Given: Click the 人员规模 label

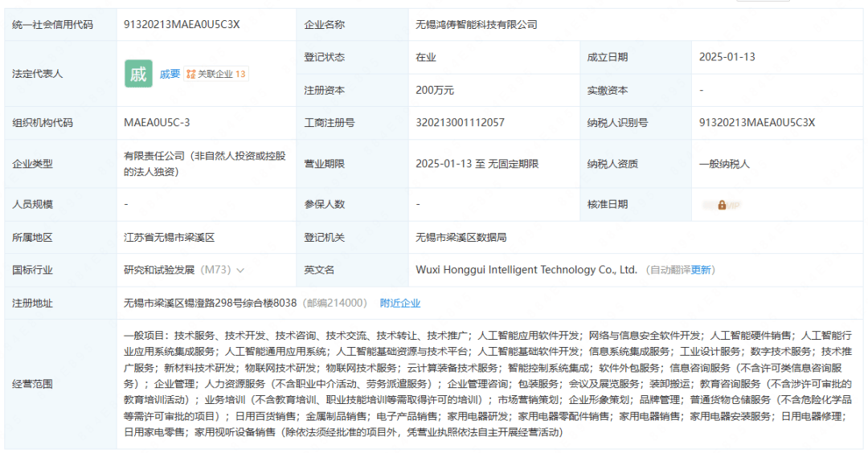Looking at the screenshot, I should point(32,204).
